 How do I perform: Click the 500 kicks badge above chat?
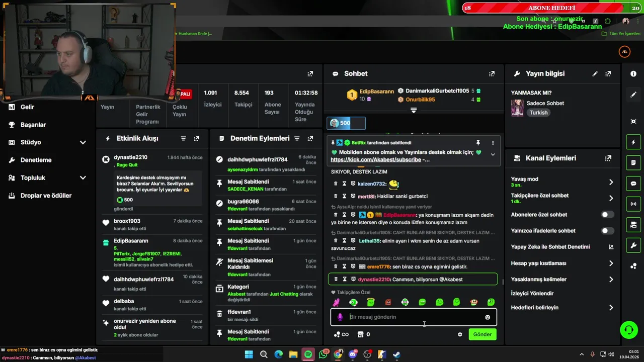(346, 123)
